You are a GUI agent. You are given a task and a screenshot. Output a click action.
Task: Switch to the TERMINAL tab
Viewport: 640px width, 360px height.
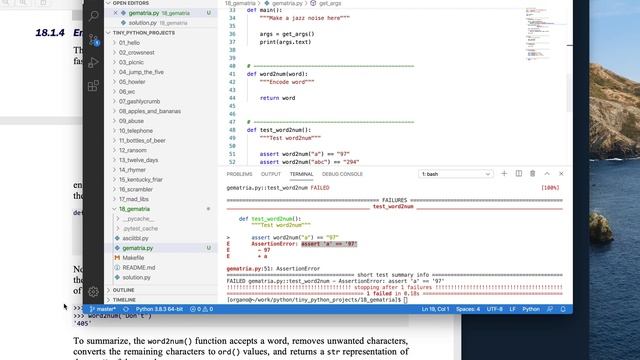click(x=301, y=174)
